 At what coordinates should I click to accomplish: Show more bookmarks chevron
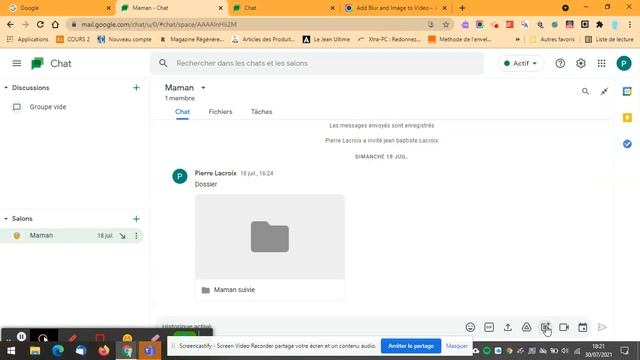point(518,40)
